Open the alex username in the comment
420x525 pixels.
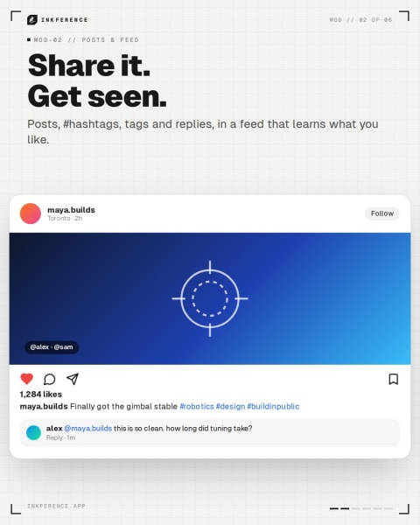click(x=54, y=429)
